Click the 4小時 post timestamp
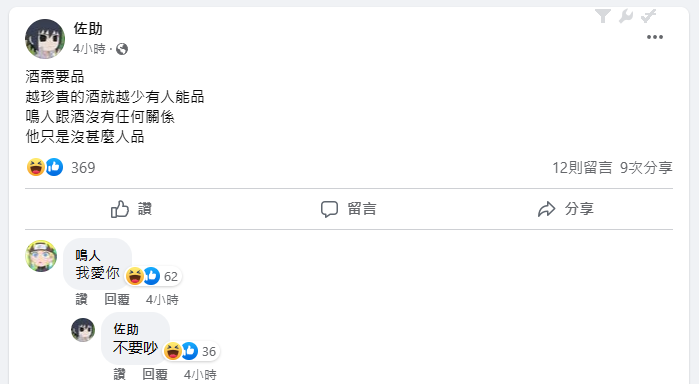 (x=89, y=49)
